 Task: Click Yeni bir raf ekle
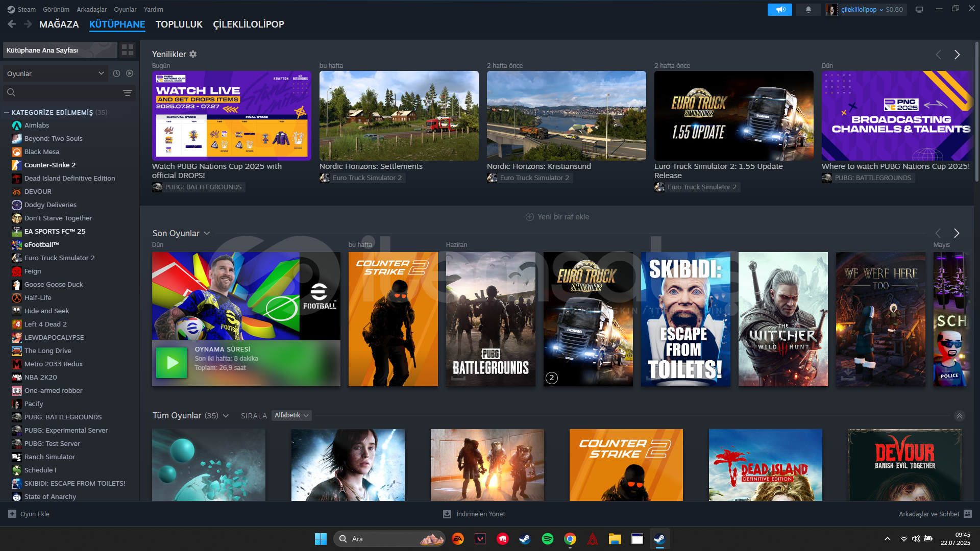tap(557, 217)
